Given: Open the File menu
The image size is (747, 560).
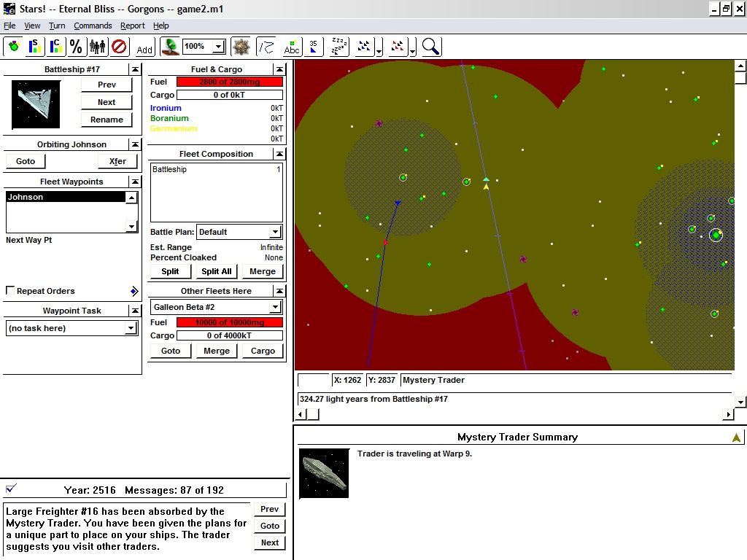Looking at the screenshot, I should [9, 26].
